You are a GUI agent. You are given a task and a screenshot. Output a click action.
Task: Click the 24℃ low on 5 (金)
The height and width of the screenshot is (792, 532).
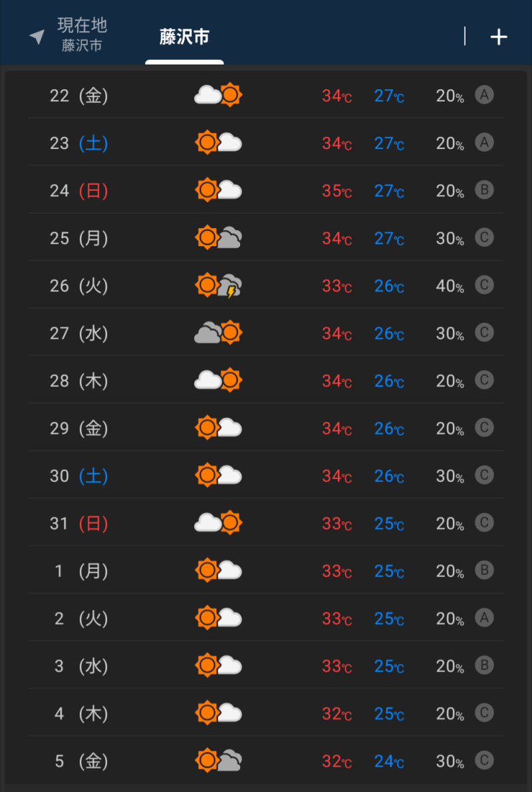pyautogui.click(x=389, y=761)
